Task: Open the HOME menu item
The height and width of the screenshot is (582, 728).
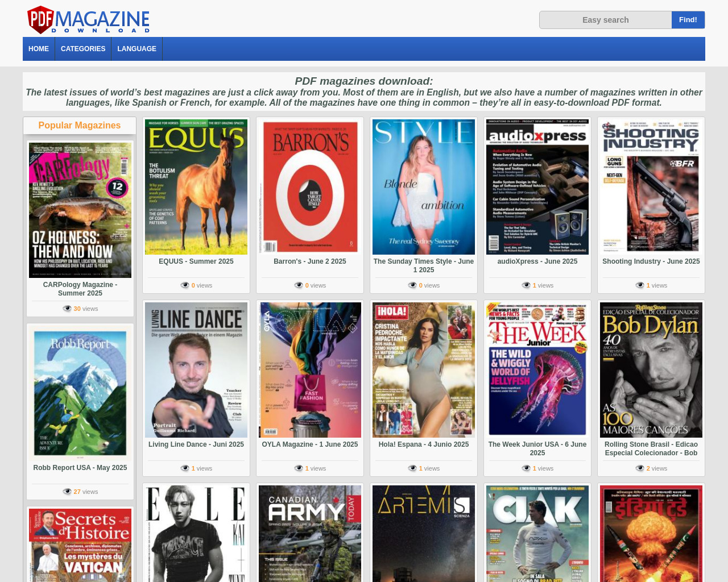Action: pos(39,49)
